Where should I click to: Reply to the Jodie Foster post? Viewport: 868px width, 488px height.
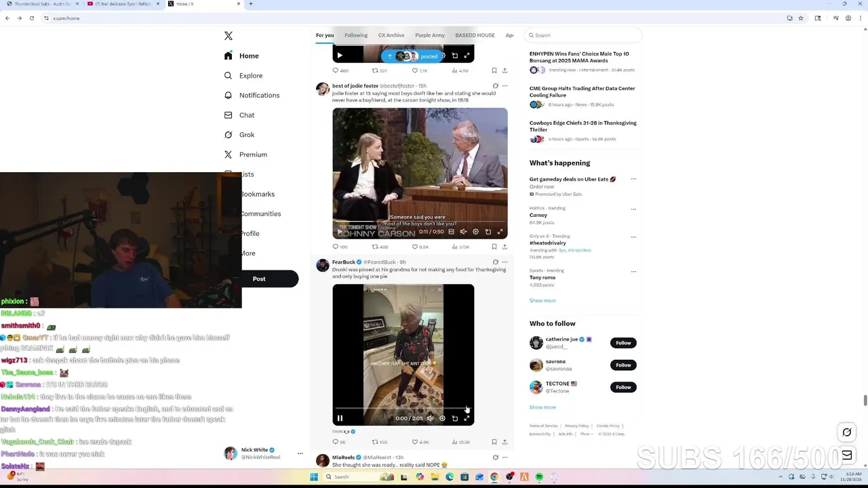point(338,247)
